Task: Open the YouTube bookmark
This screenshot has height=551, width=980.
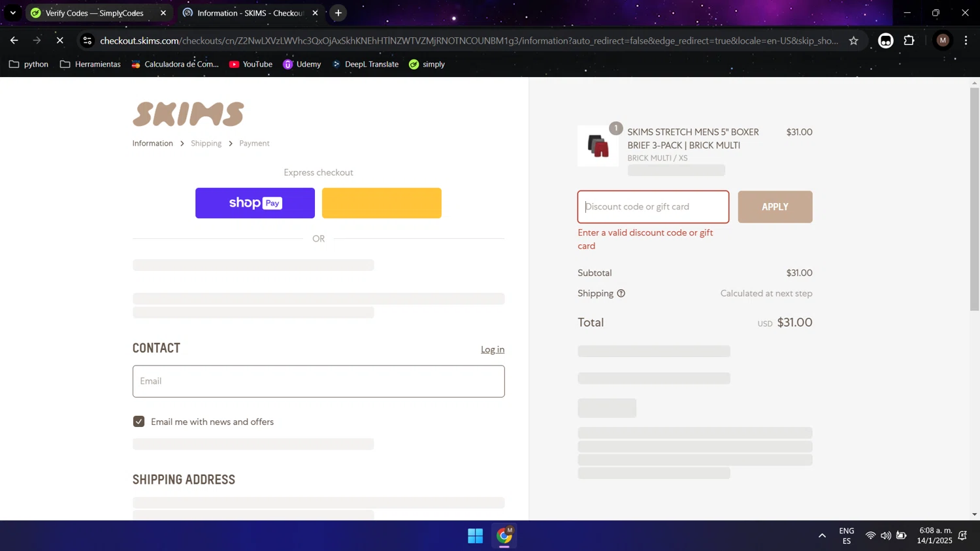Action: [x=251, y=64]
